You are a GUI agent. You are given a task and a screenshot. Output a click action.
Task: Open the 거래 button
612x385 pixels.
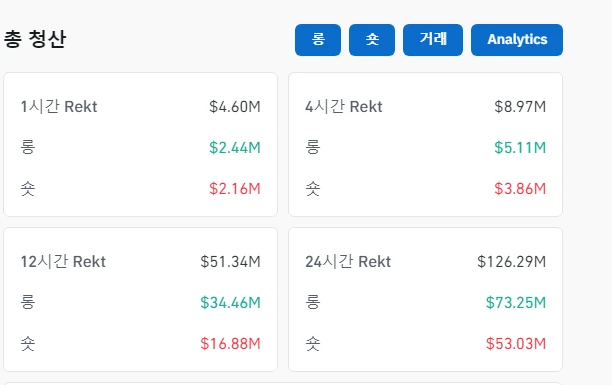(433, 40)
